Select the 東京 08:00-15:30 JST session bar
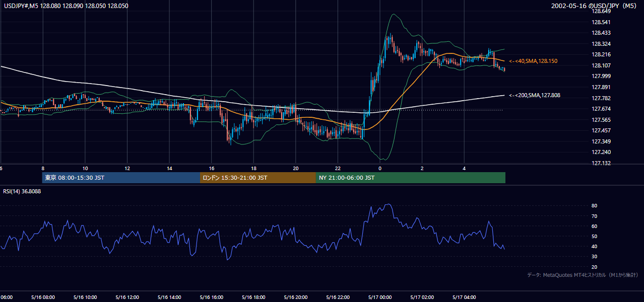The height and width of the screenshot is (302, 644). (x=121, y=178)
